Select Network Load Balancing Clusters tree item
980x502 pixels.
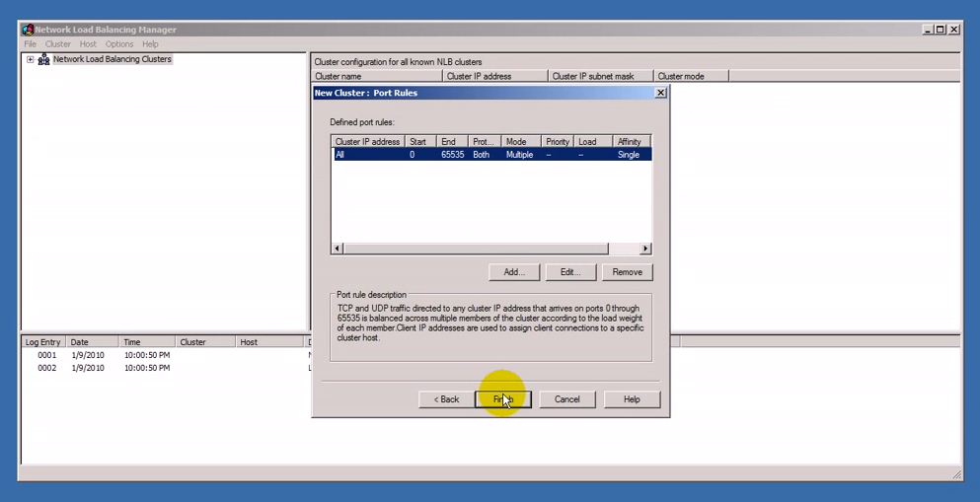[x=112, y=59]
